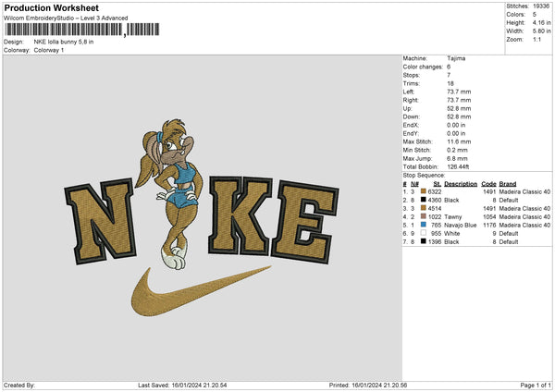Click the 'Brand' column header
The width and height of the screenshot is (555, 392).
tap(508, 184)
